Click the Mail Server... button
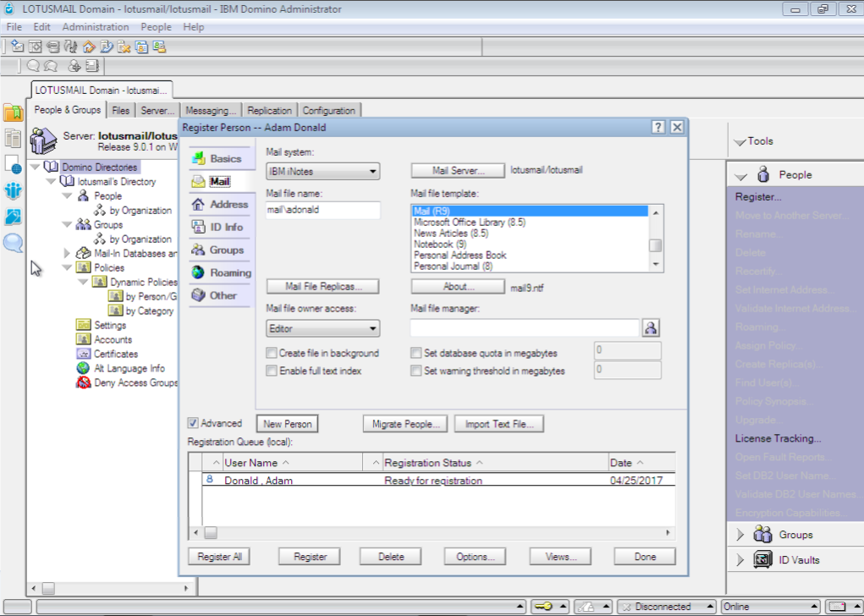Image resolution: width=864 pixels, height=616 pixels. coord(458,170)
